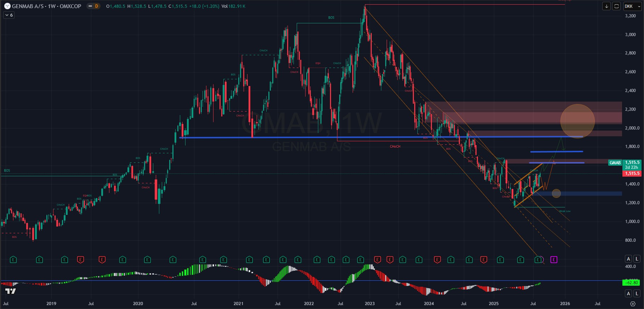
Task: Click the 2d 22h bar countdown label
Action: pyautogui.click(x=632, y=167)
